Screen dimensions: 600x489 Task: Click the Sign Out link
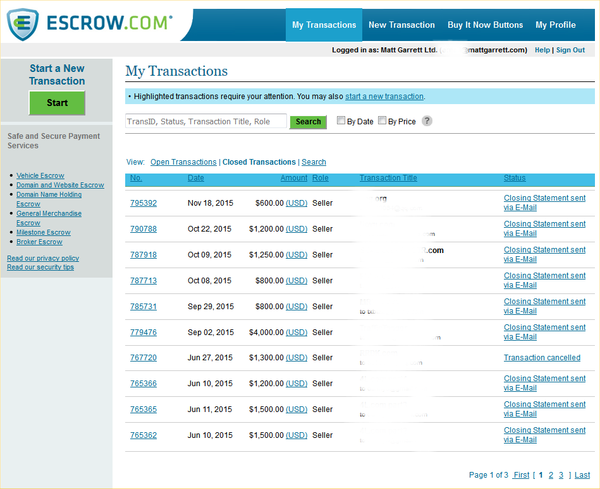(570, 50)
